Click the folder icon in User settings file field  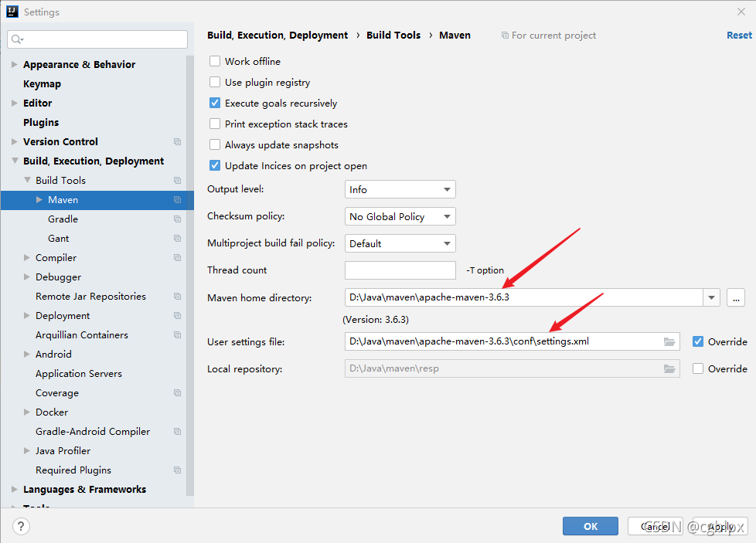(669, 341)
